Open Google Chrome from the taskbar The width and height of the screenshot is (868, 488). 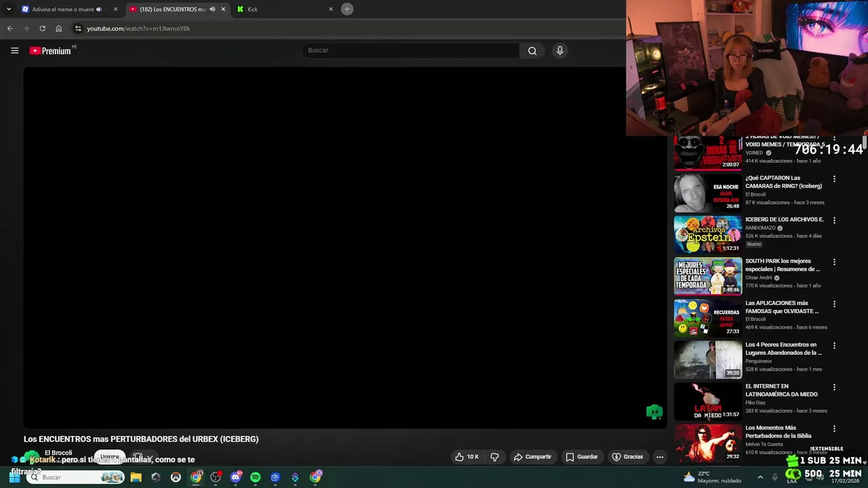(x=195, y=477)
